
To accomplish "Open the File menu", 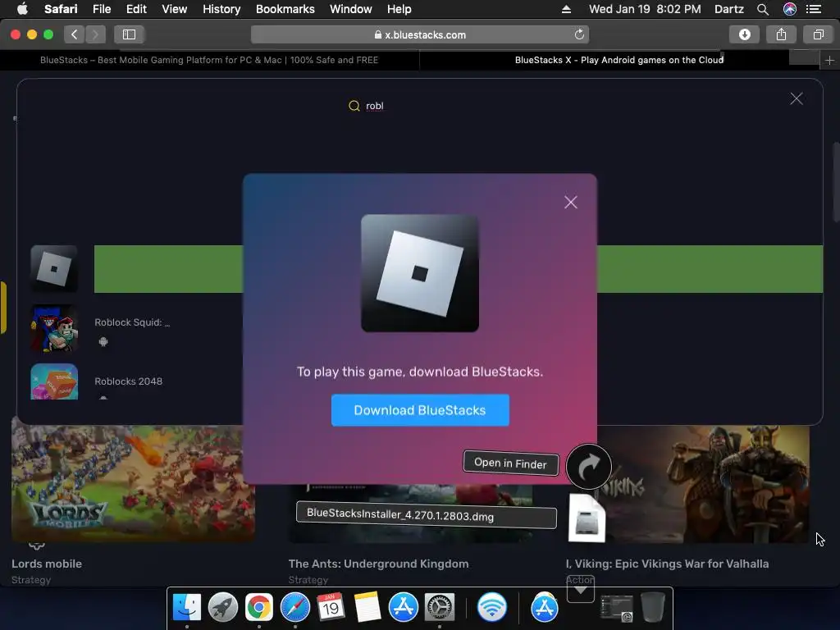I will pos(102,9).
